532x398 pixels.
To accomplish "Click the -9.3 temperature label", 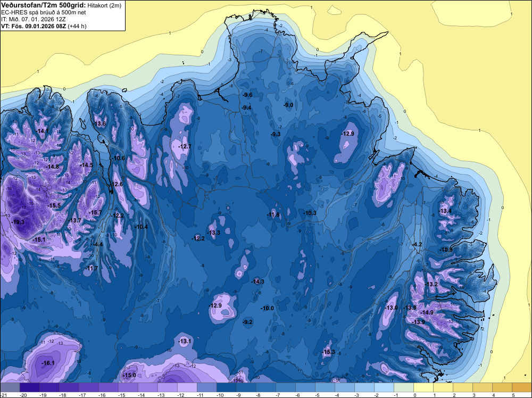I will tap(276, 135).
